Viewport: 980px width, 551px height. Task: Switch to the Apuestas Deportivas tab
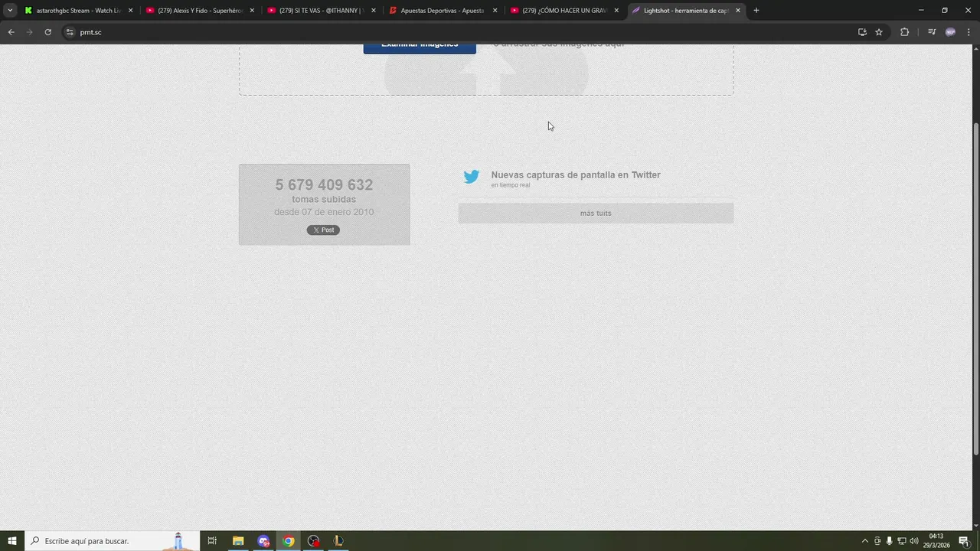coord(444,11)
